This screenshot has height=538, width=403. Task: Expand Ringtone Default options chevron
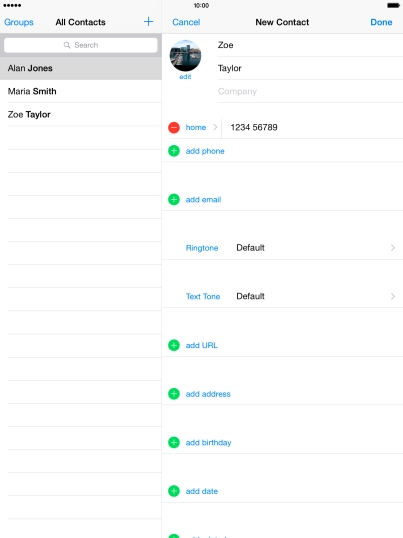coord(393,248)
